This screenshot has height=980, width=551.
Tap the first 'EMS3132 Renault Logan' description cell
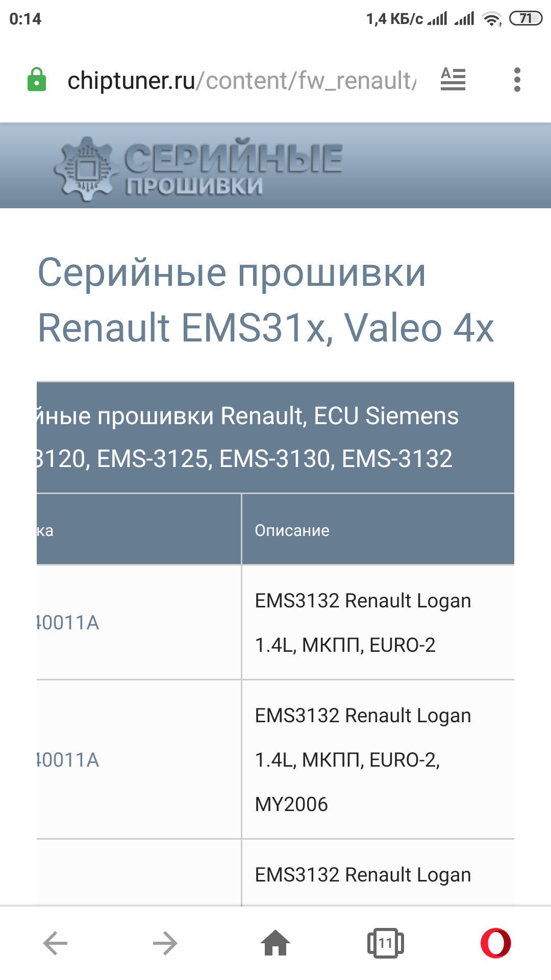tap(363, 623)
